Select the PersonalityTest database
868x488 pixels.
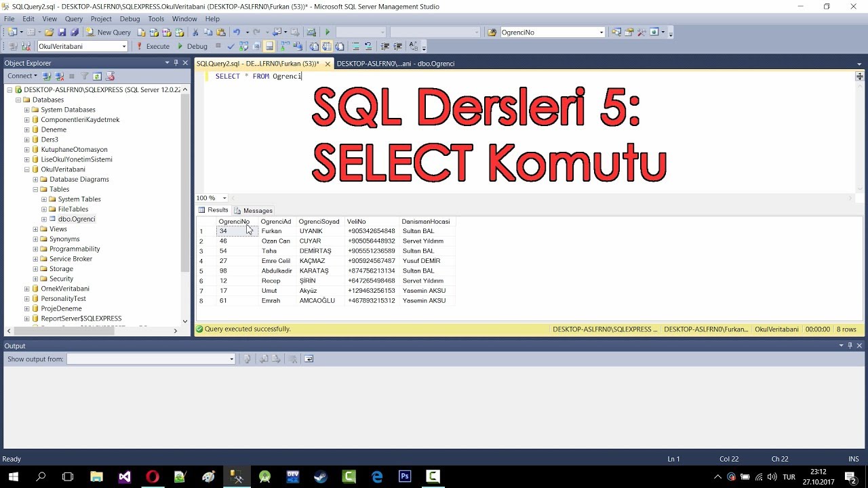point(63,298)
